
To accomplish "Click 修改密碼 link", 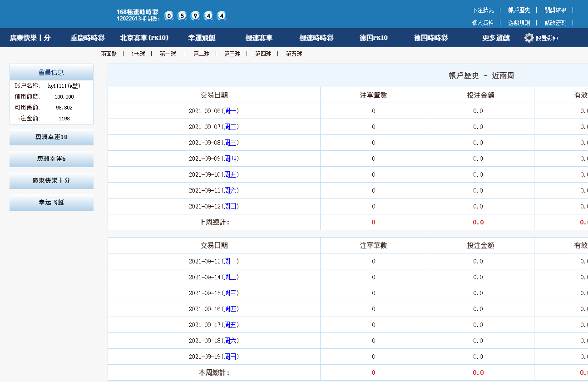I will (555, 23).
